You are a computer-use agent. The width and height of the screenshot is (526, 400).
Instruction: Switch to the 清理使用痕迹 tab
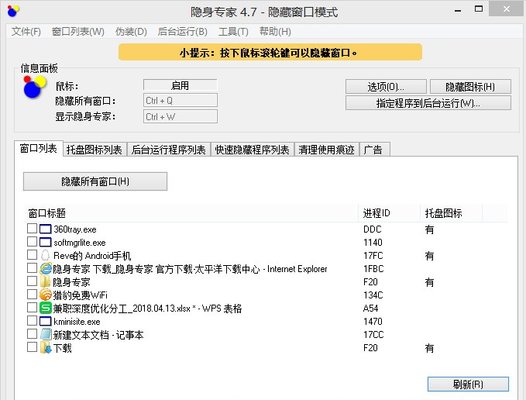tap(326, 150)
